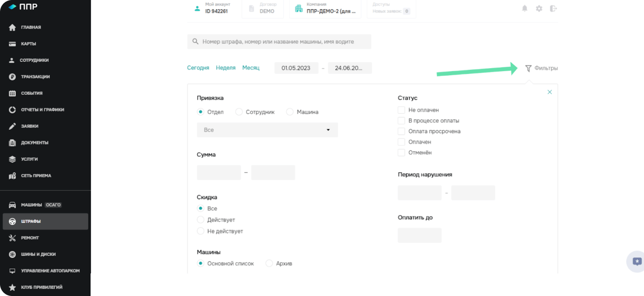Open the Filters funnel icon
Viewport: 644px width, 296px height.
click(x=528, y=68)
